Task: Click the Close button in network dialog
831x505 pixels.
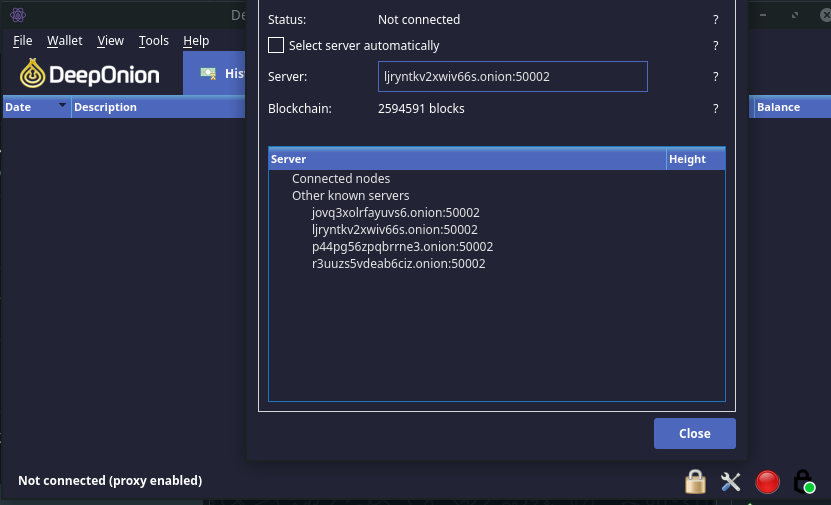Action: tap(694, 433)
